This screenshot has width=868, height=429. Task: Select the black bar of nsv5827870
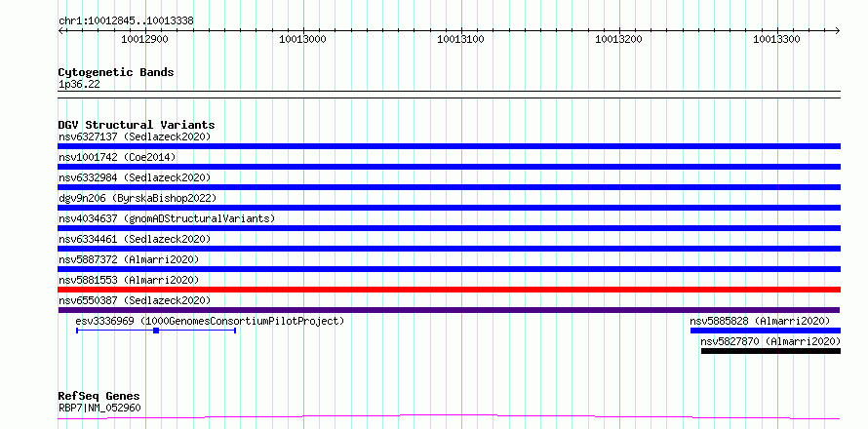coord(770,351)
